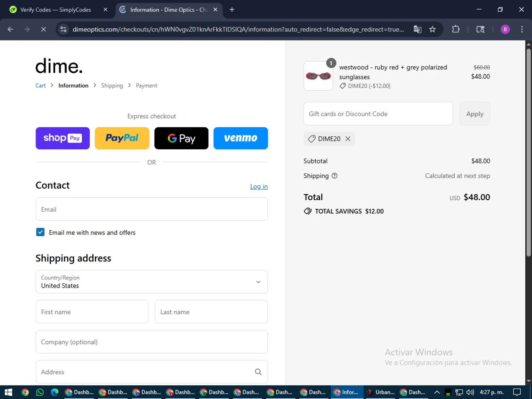532x399 pixels.
Task: Click the Total $48.00 amount
Action: (x=477, y=197)
